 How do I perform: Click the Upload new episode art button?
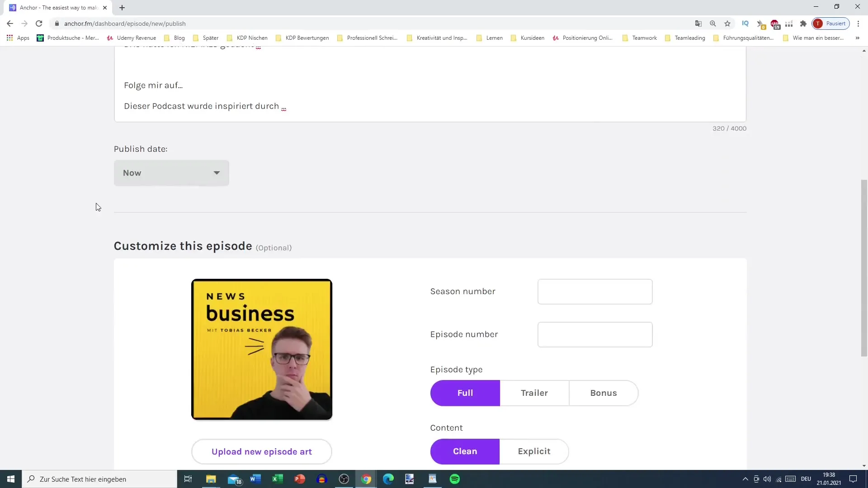pyautogui.click(x=262, y=452)
